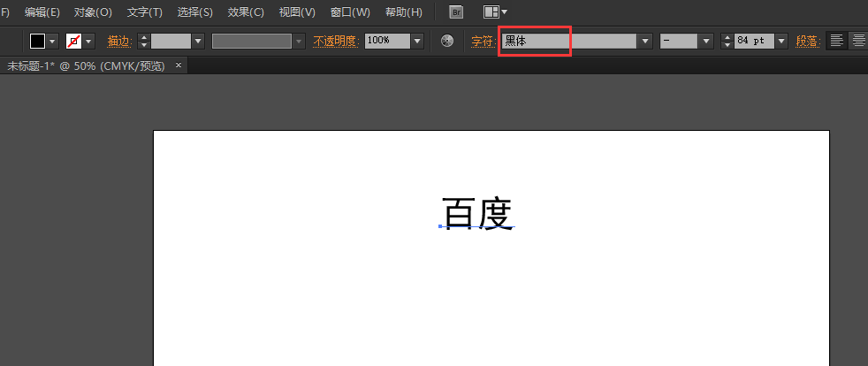868x366 pixels.
Task: Click the recolor artwork wheel icon
Action: coord(447,41)
